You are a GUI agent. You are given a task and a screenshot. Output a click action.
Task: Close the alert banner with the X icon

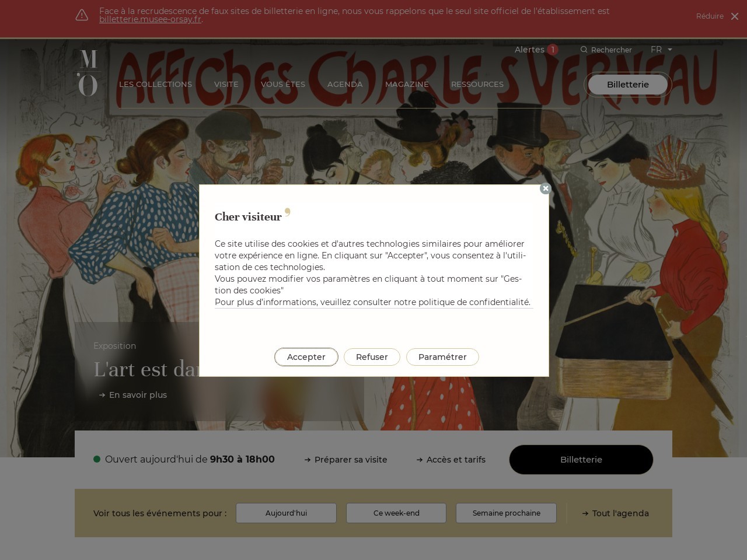click(735, 16)
